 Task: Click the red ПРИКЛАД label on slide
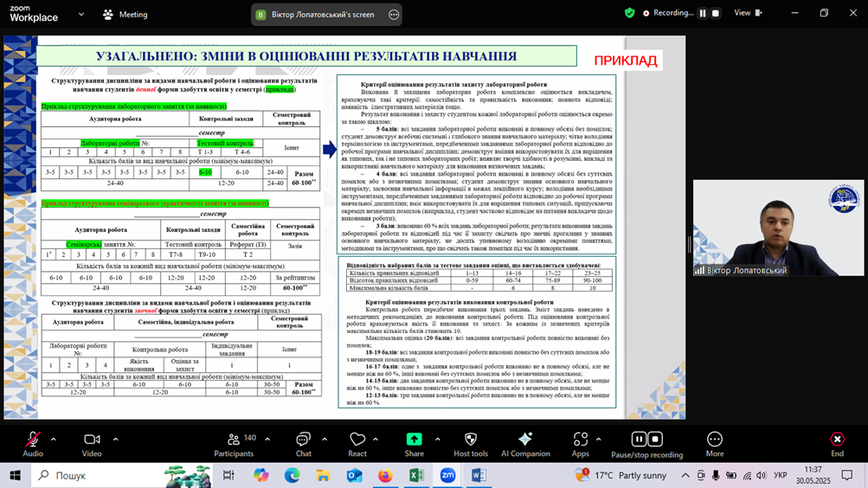point(626,61)
